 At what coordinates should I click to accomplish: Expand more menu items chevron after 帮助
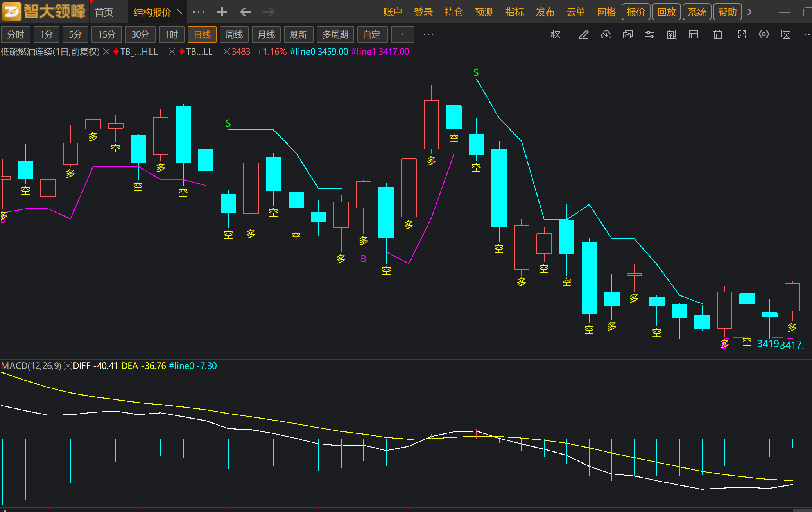(749, 12)
